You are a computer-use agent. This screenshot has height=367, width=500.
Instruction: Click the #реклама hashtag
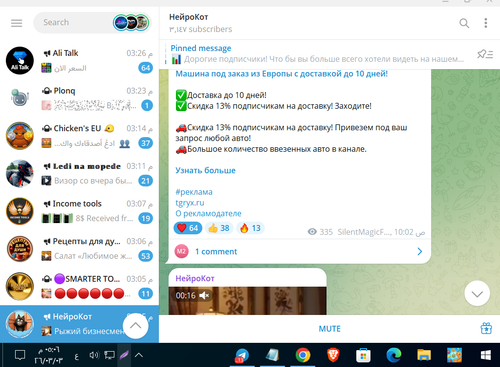[194, 192]
